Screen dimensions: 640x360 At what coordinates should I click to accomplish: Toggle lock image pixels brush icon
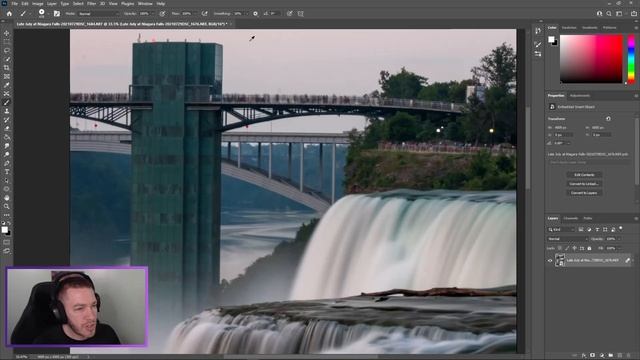coord(567,248)
